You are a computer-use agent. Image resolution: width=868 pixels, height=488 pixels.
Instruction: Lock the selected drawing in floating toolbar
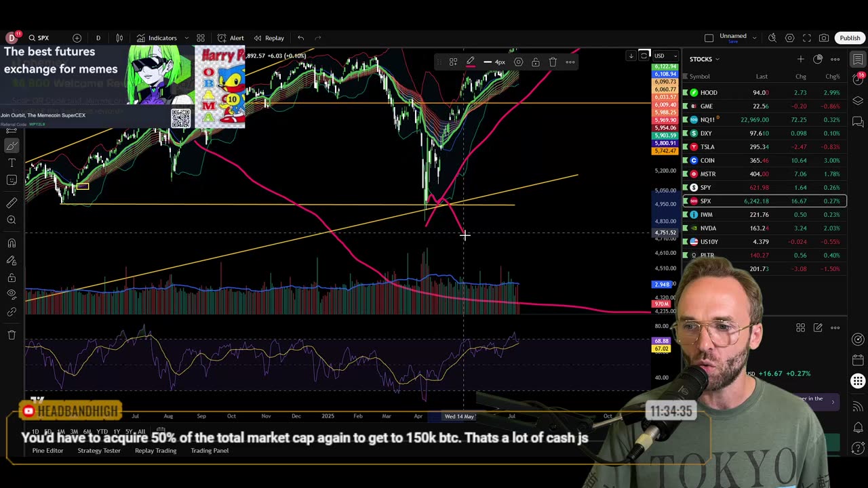[535, 62]
